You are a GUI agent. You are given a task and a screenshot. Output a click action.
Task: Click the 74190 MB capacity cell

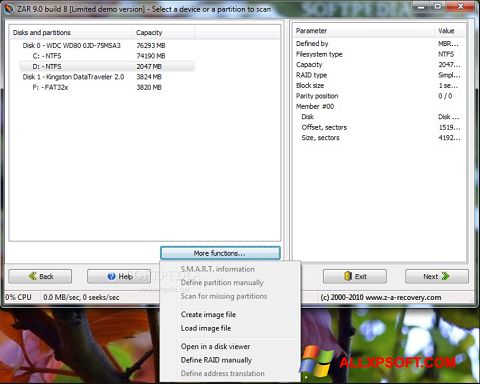[151, 56]
